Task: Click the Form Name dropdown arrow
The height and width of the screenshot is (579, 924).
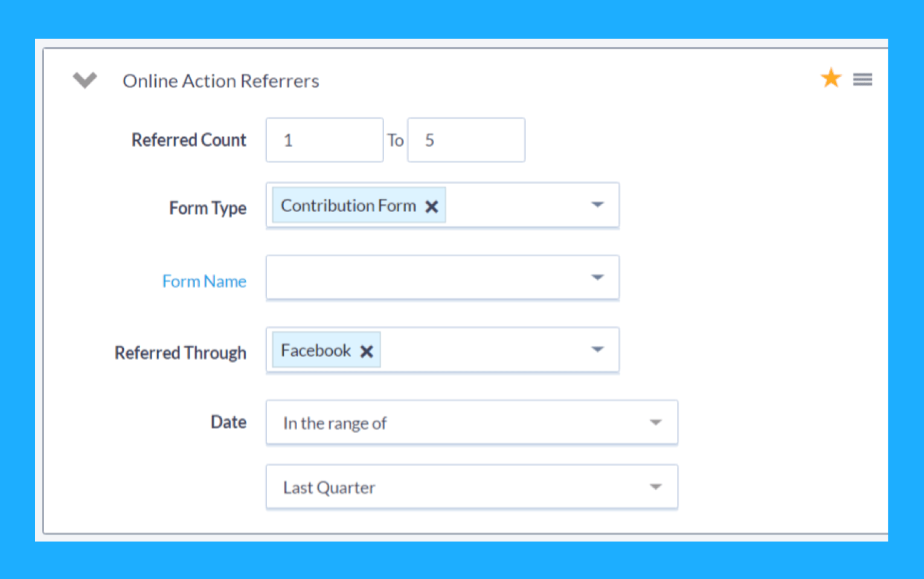Action: point(597,277)
